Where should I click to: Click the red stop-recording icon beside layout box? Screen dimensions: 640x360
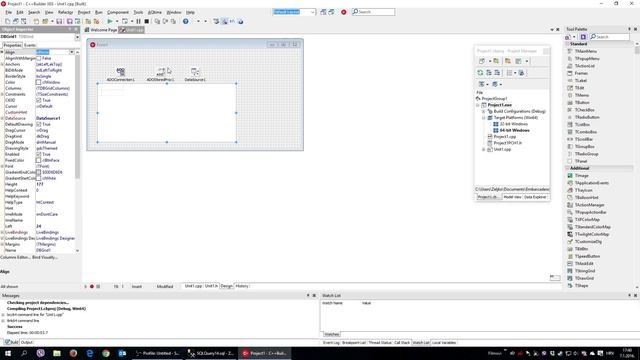click(344, 12)
